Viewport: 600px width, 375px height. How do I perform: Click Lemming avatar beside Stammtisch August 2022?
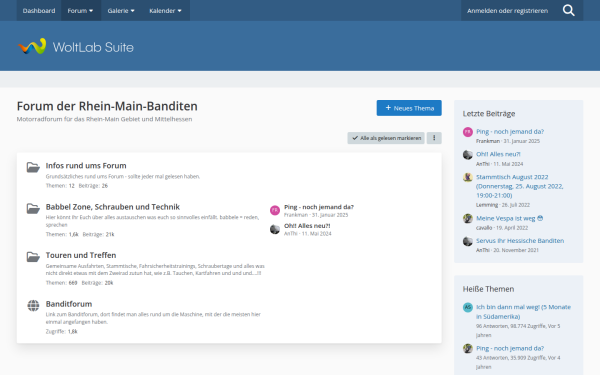468,177
